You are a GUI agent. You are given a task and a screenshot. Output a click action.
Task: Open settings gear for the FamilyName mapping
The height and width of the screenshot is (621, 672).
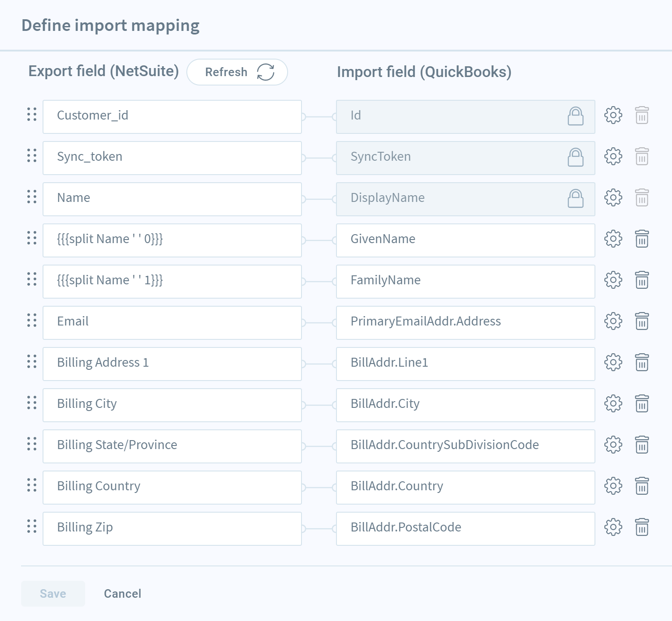click(x=613, y=280)
